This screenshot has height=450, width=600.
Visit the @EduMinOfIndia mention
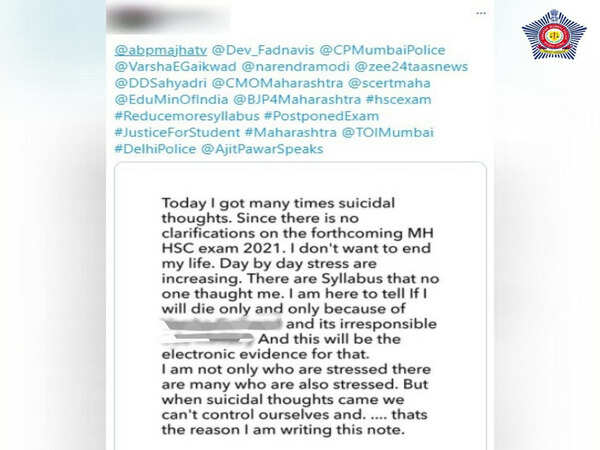click(x=171, y=99)
